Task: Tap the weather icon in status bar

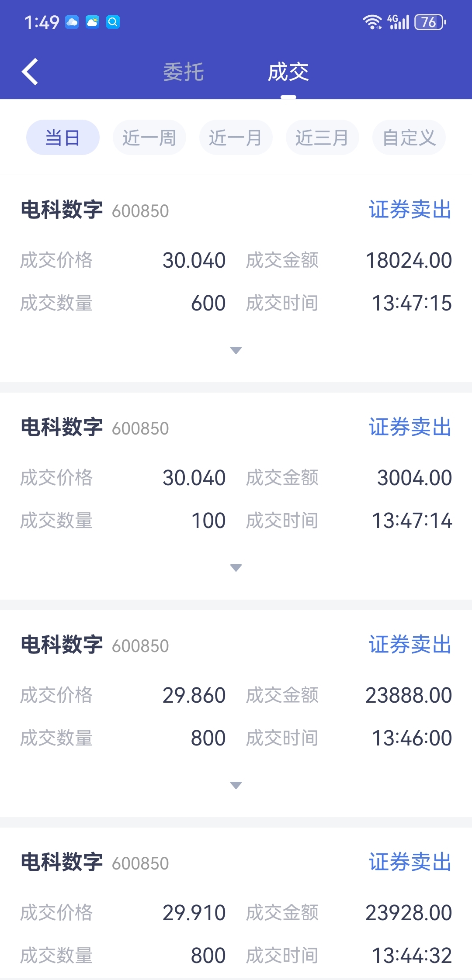Action: click(x=92, y=22)
